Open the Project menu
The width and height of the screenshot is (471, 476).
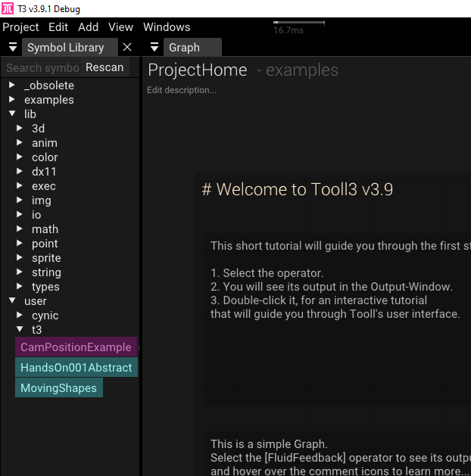(x=20, y=27)
